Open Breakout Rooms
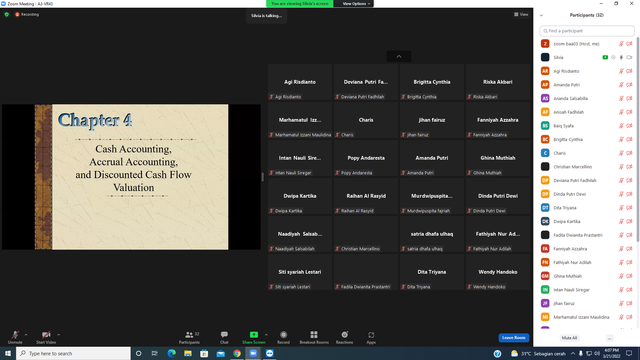The width and height of the screenshot is (640, 360). [x=314, y=337]
